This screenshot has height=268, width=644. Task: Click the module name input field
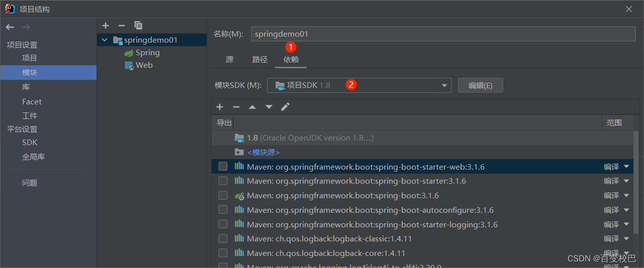(443, 34)
